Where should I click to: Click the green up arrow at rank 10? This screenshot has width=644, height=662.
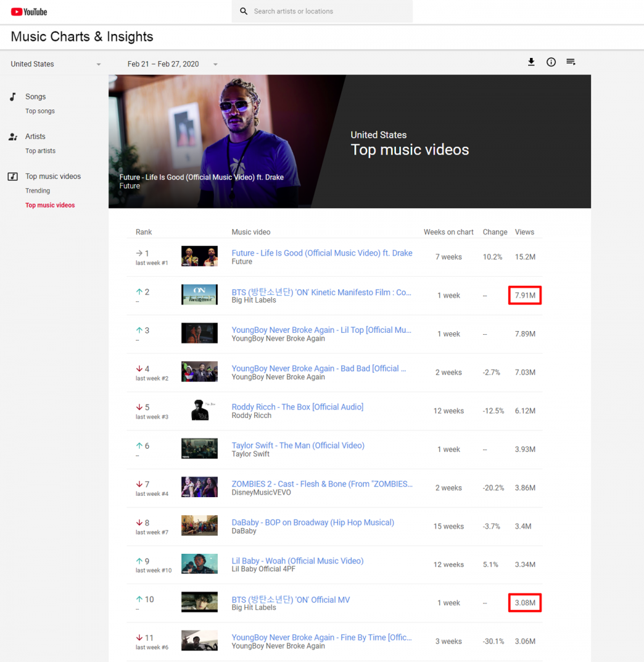(139, 599)
